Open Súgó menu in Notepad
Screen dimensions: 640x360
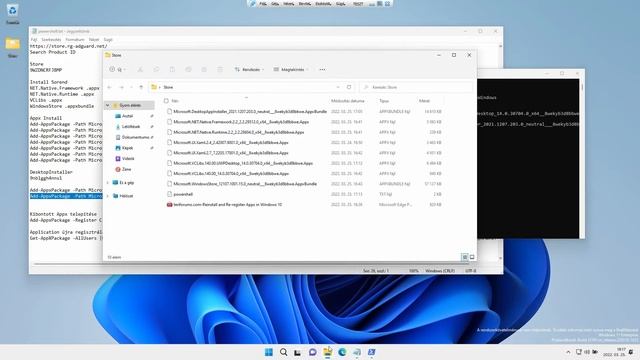(x=108, y=40)
